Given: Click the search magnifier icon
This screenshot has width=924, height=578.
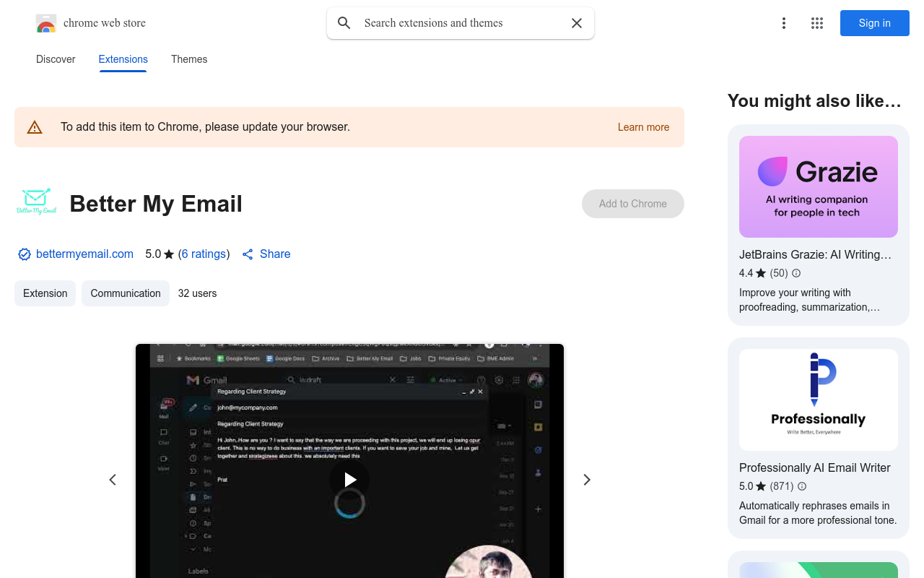Looking at the screenshot, I should coord(344,23).
